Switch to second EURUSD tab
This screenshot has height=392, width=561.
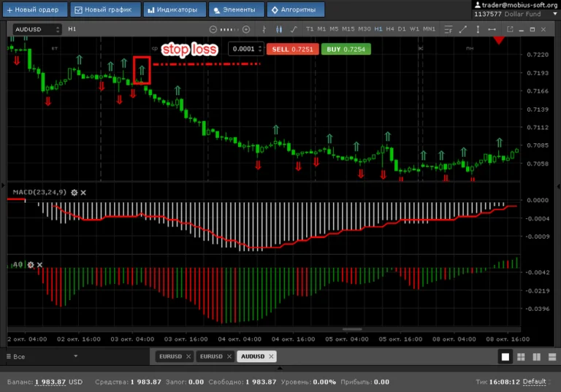click(x=211, y=356)
